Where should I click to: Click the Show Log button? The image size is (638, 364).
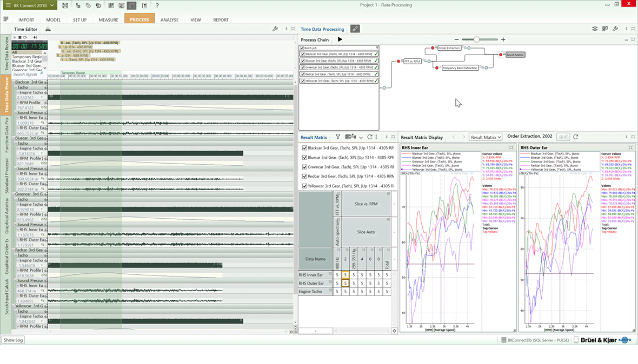coord(14,340)
